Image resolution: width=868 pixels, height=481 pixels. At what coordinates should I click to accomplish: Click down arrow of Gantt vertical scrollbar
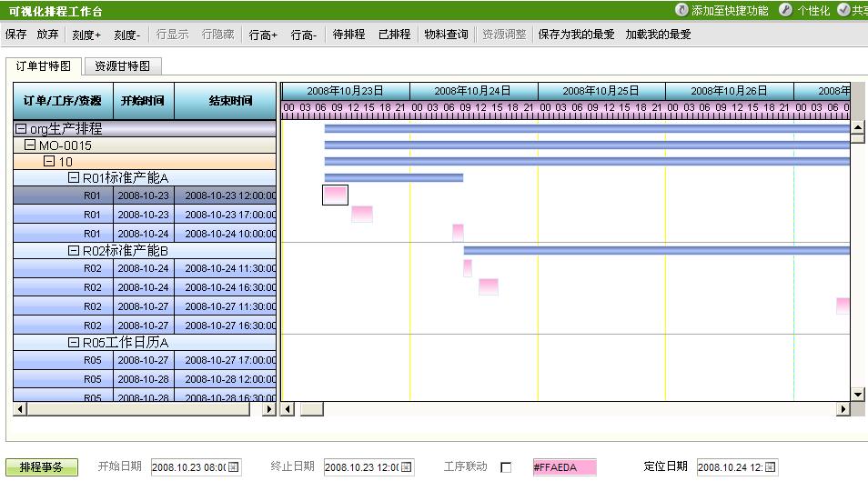(x=857, y=394)
